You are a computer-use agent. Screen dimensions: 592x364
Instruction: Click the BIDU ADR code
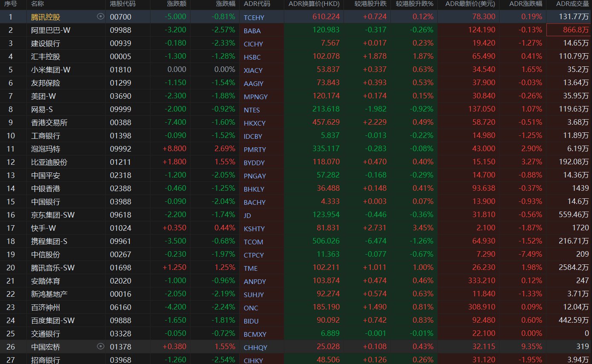(x=251, y=321)
